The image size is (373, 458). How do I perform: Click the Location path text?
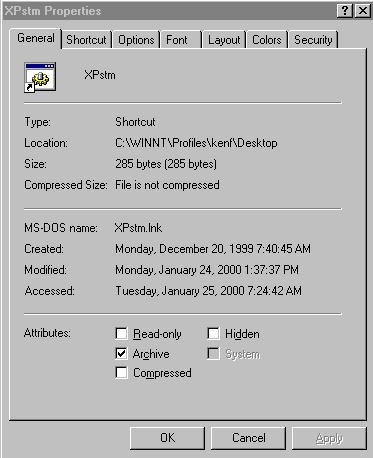coord(196,143)
